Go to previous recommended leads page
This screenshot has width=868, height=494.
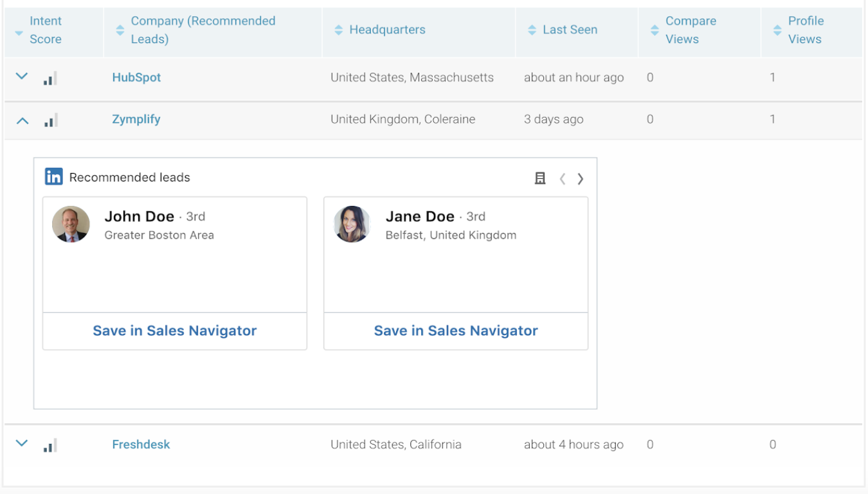[562, 179]
